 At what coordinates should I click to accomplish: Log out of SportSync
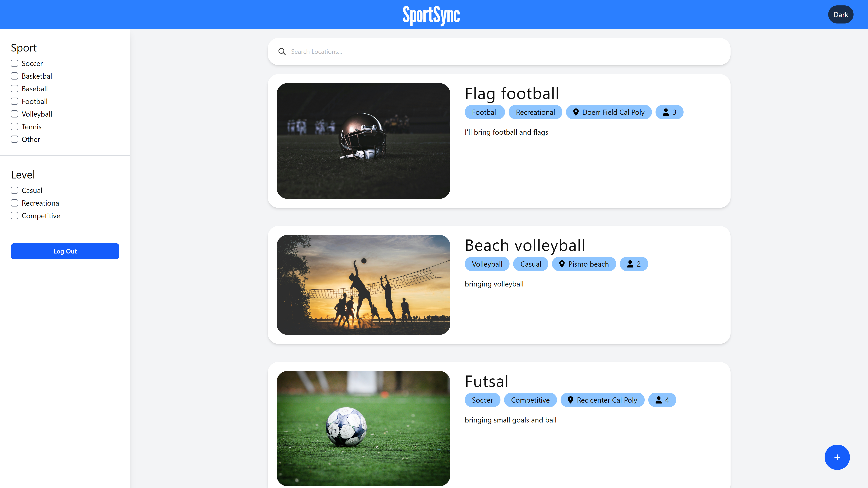(x=65, y=251)
